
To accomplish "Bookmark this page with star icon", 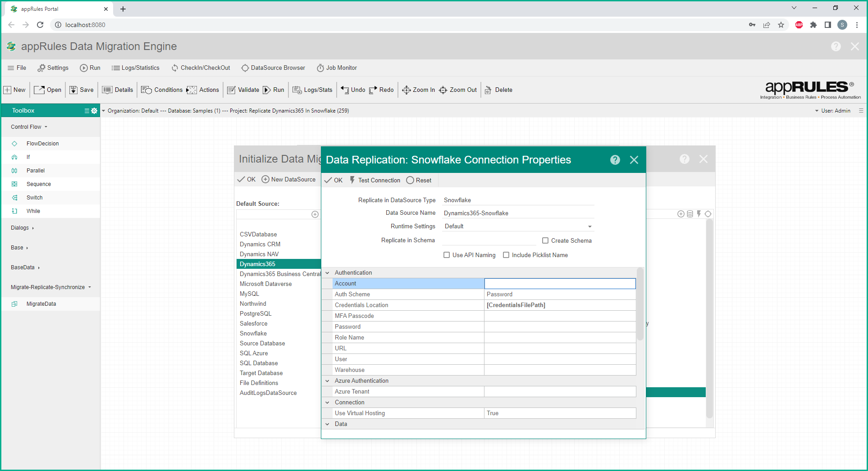I will coord(781,25).
